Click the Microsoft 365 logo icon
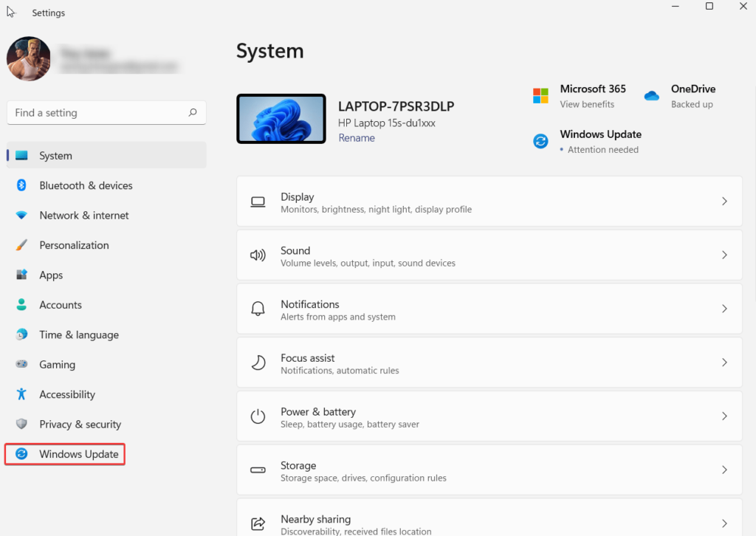Viewport: 756px width, 536px height. tap(540, 95)
